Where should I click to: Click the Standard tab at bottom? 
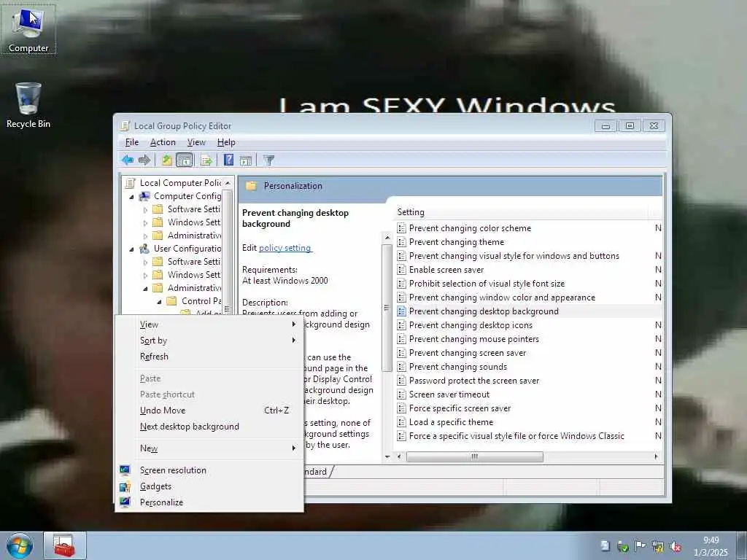point(317,472)
